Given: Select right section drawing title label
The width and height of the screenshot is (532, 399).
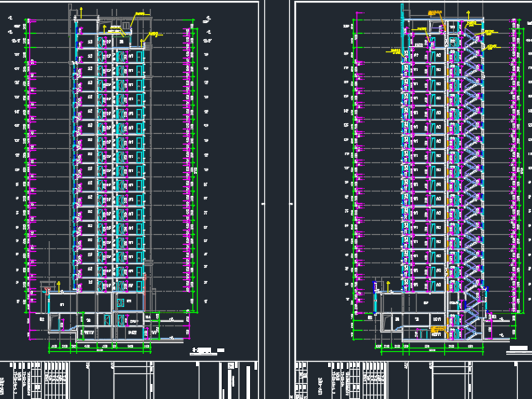Looking at the screenshot, I should (x=519, y=348).
